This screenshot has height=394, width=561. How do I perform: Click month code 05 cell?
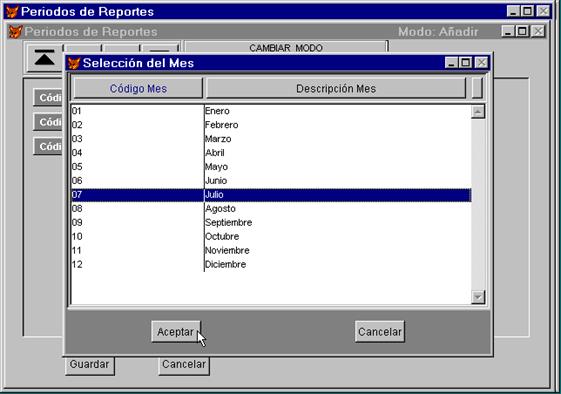(137, 167)
